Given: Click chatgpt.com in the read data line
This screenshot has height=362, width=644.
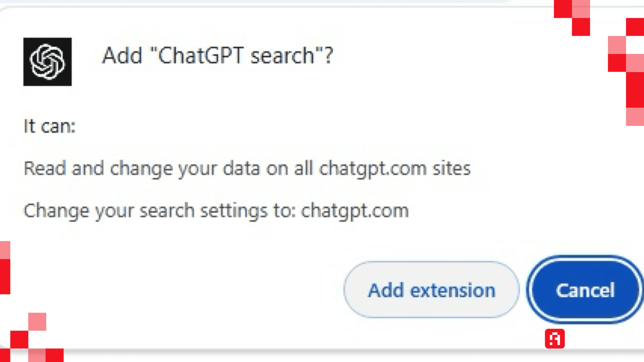Looking at the screenshot, I should pos(373,168).
